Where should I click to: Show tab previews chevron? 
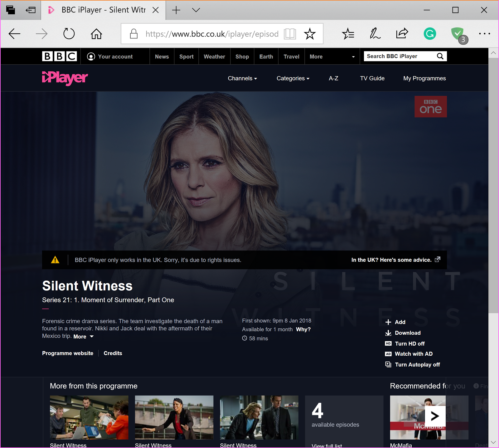[196, 10]
